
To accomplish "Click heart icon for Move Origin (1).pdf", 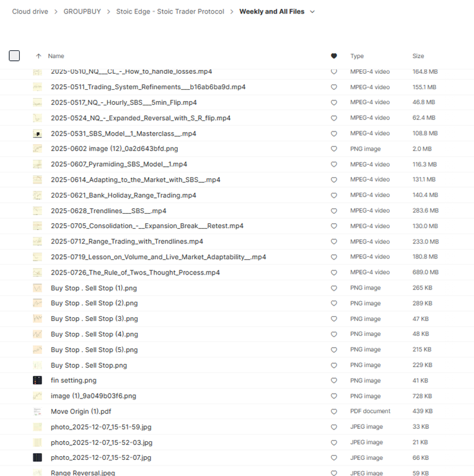I will 334,411.
